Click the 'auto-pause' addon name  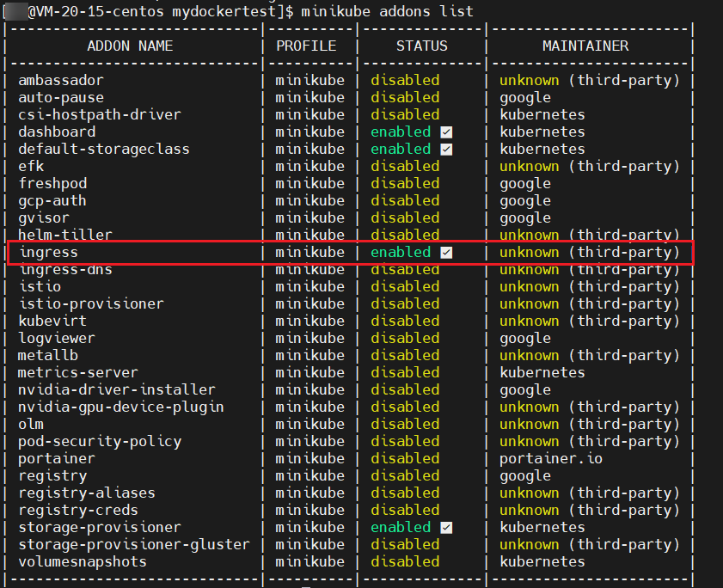(x=61, y=98)
